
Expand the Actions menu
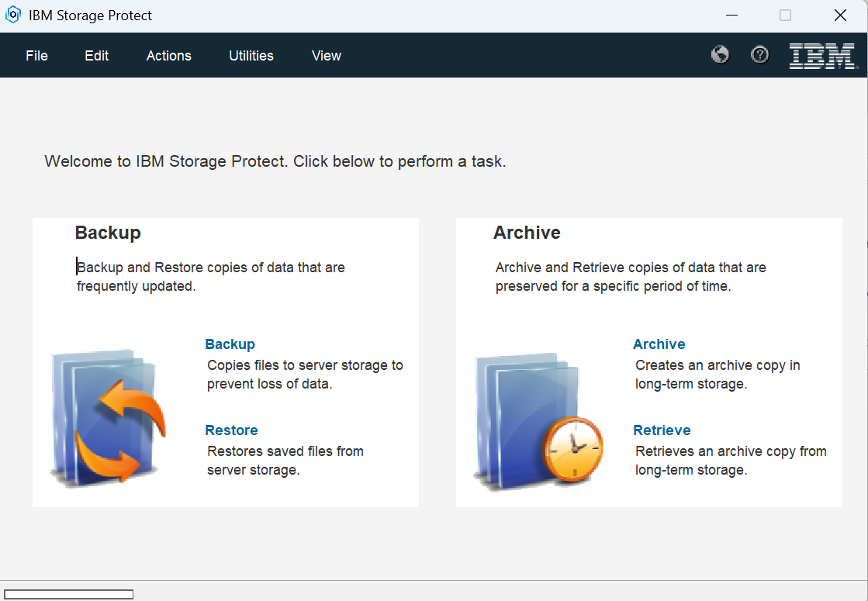point(169,56)
